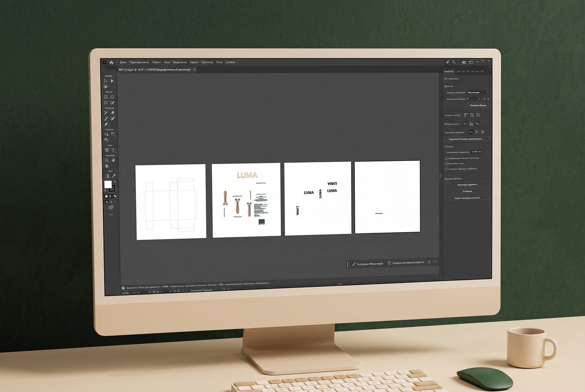Click the Home icon

(111, 63)
